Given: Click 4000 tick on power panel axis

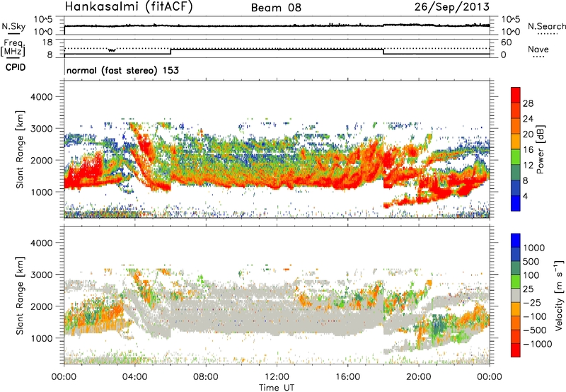Looking at the screenshot, I should [41, 97].
